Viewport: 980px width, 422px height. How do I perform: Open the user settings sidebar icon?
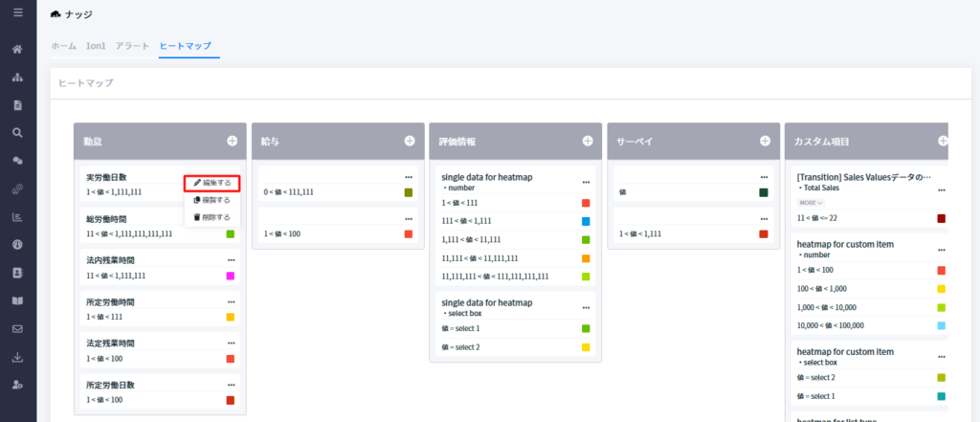18,385
